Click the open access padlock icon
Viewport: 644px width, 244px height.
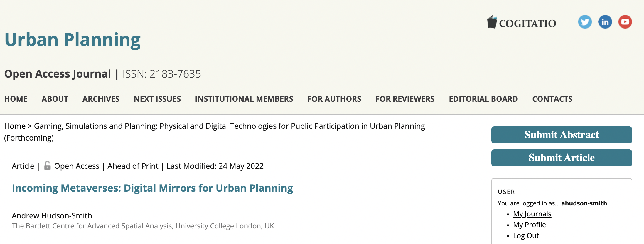coord(47,166)
